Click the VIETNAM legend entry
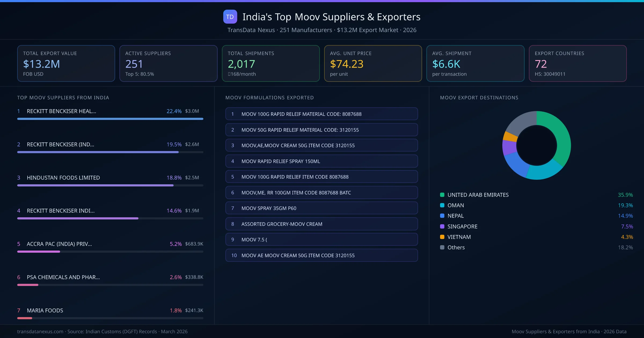This screenshot has width=644, height=338. point(442,237)
